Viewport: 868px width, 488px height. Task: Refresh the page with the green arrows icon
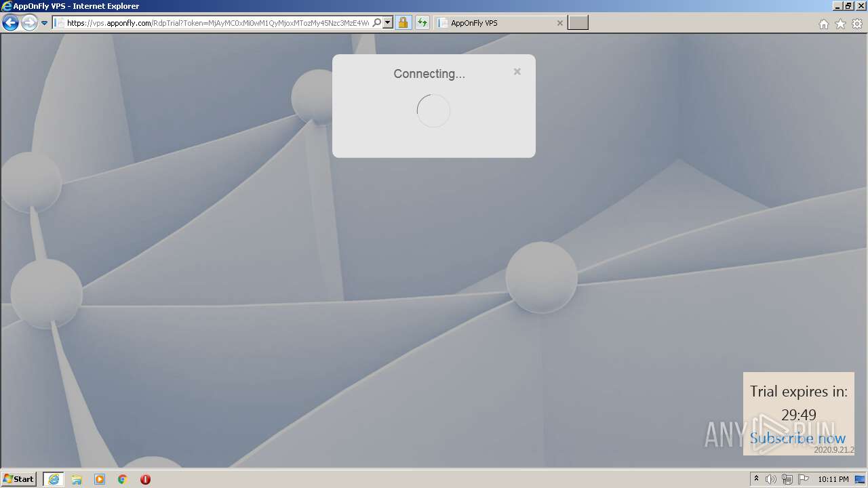click(422, 22)
